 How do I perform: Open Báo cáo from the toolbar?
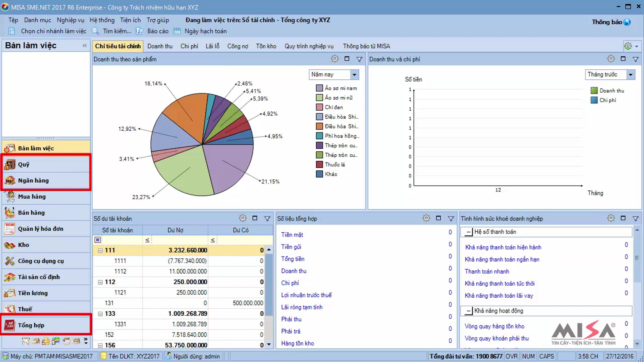click(x=152, y=31)
